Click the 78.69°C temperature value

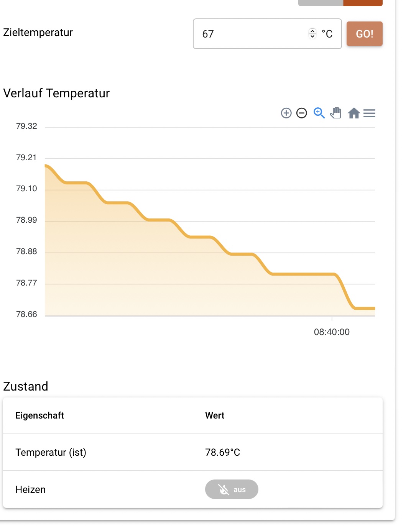coord(222,452)
